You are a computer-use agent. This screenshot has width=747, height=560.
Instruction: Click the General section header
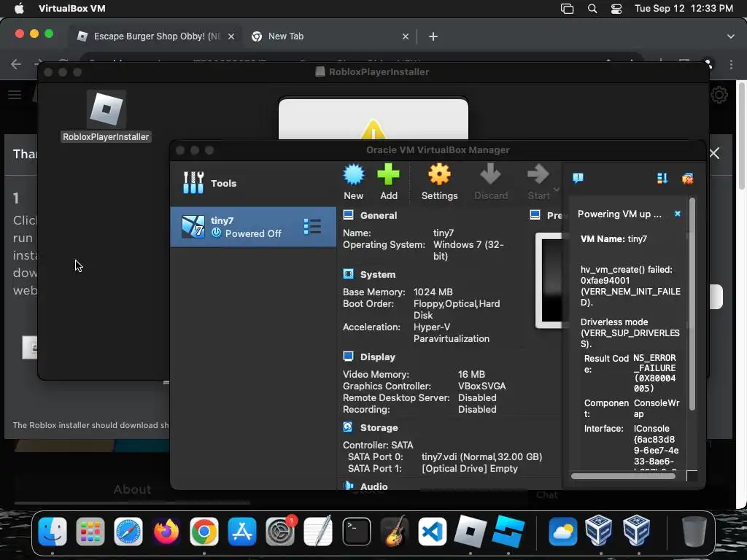pos(379,215)
